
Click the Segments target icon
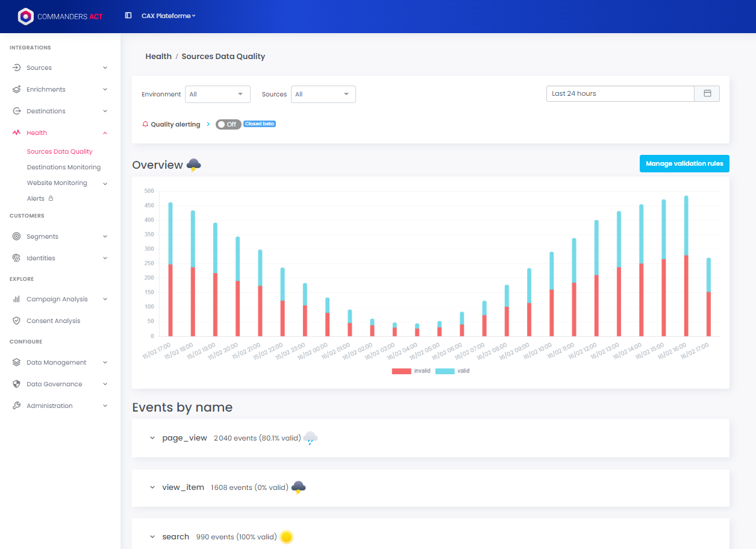click(16, 236)
